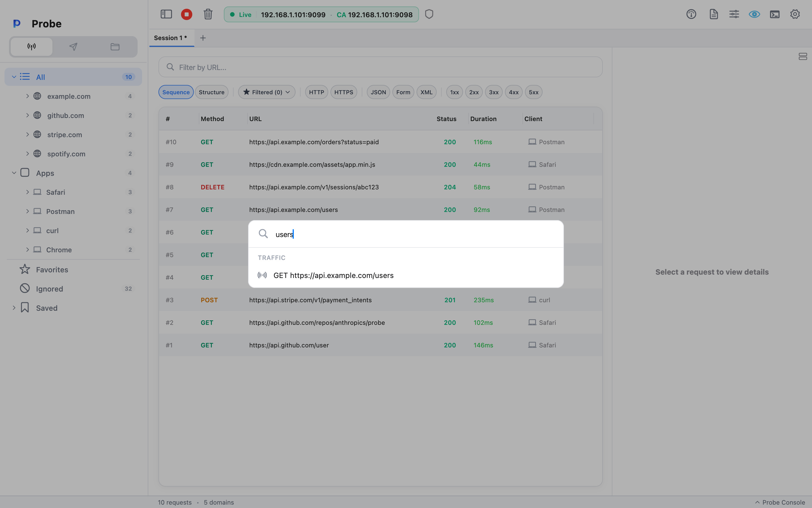The image size is (812, 508).
Task: Toggle the HTTPS filter chip
Action: click(x=344, y=92)
